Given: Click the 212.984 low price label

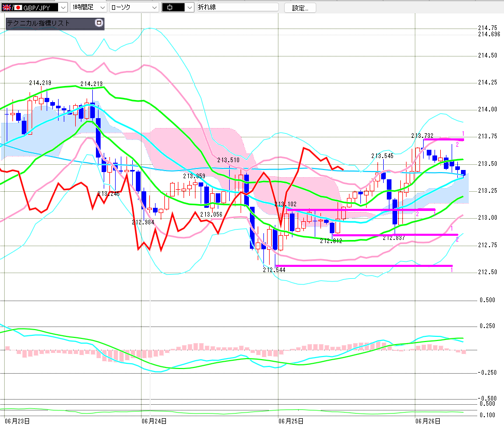Looking at the screenshot, I should (143, 222).
